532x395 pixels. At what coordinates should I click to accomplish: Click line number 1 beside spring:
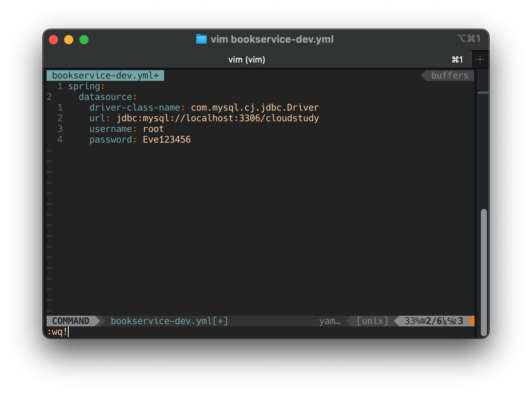point(60,86)
